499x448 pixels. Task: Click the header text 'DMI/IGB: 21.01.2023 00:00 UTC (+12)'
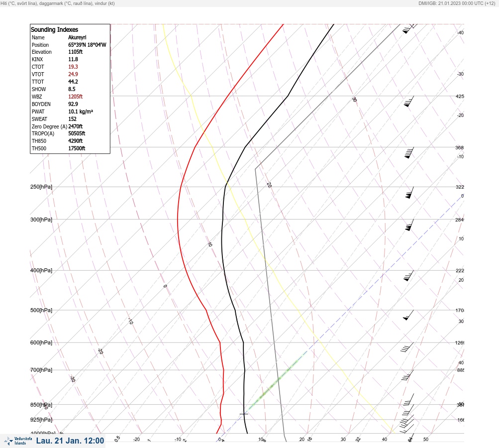click(x=457, y=3)
